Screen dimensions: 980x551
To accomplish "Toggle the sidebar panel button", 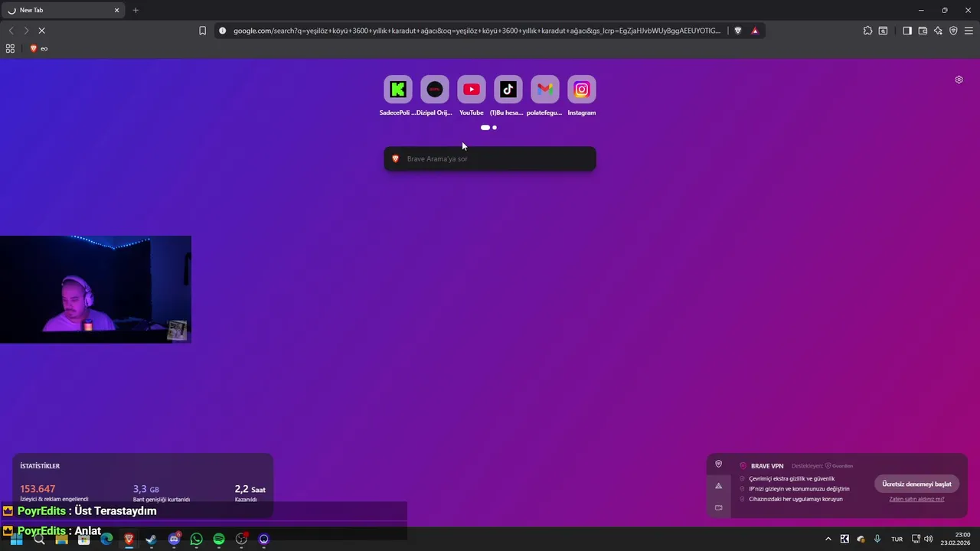I will [x=907, y=31].
